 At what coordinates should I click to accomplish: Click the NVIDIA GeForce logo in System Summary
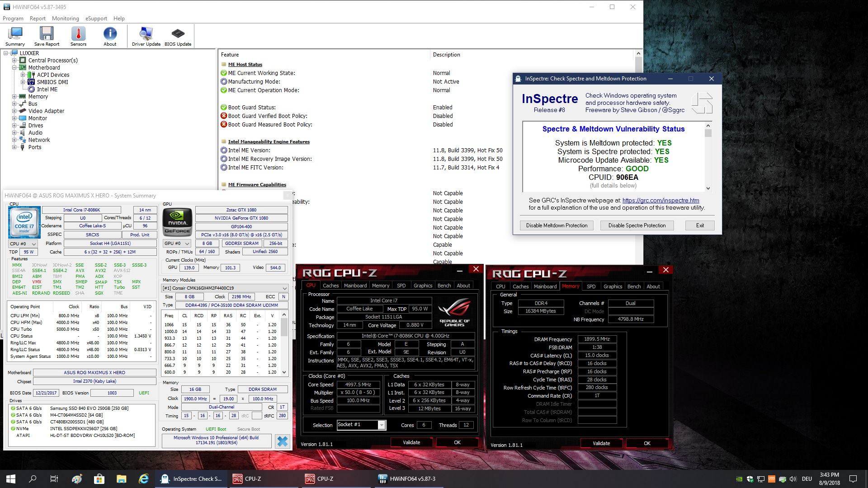(x=177, y=222)
